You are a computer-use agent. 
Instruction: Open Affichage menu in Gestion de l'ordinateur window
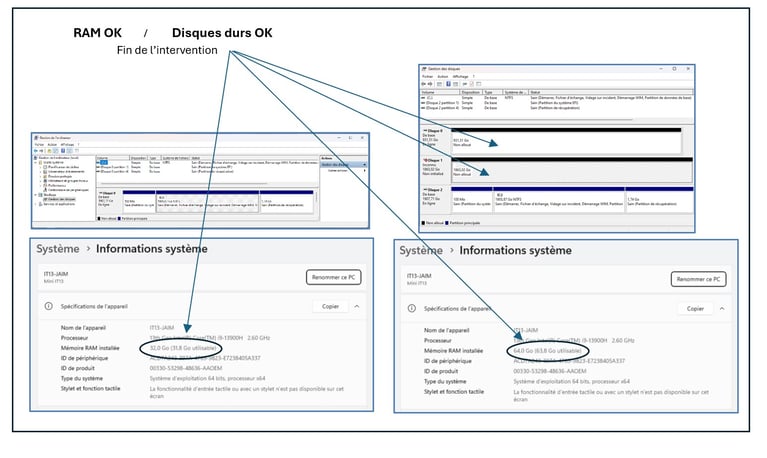(x=67, y=144)
